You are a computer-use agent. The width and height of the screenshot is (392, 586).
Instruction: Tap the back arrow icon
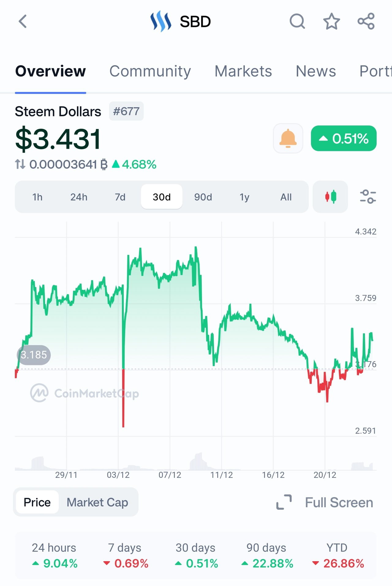tap(23, 21)
